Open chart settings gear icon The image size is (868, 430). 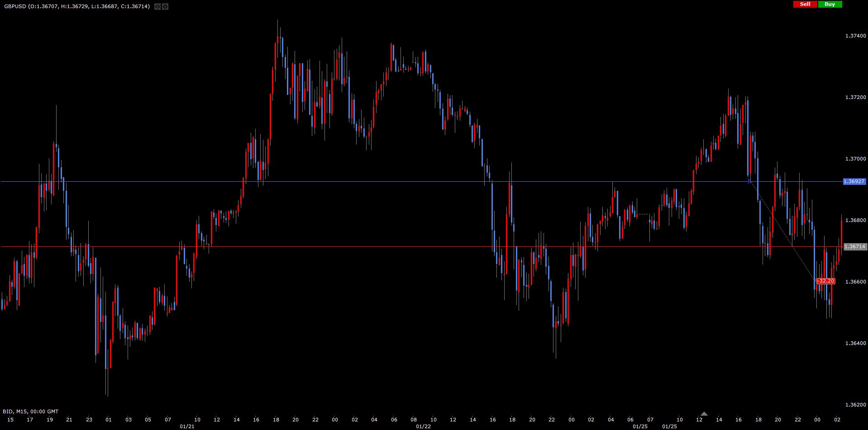pos(165,7)
